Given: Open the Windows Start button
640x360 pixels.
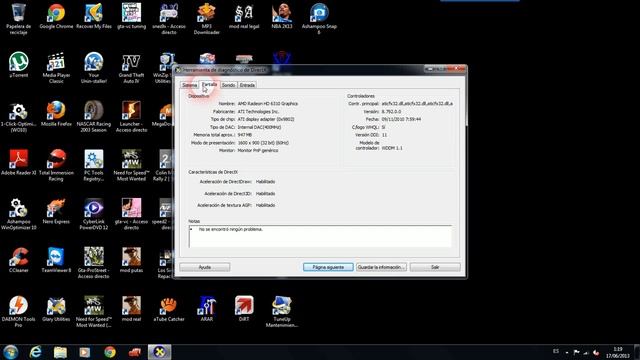Looking at the screenshot, I should 11,352.
